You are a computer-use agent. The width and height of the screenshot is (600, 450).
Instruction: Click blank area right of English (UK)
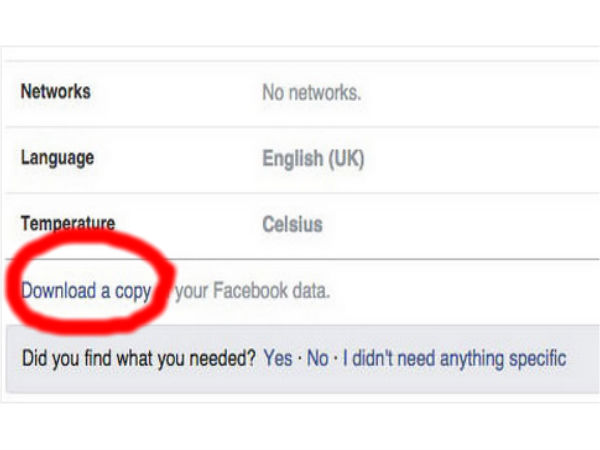[480, 158]
